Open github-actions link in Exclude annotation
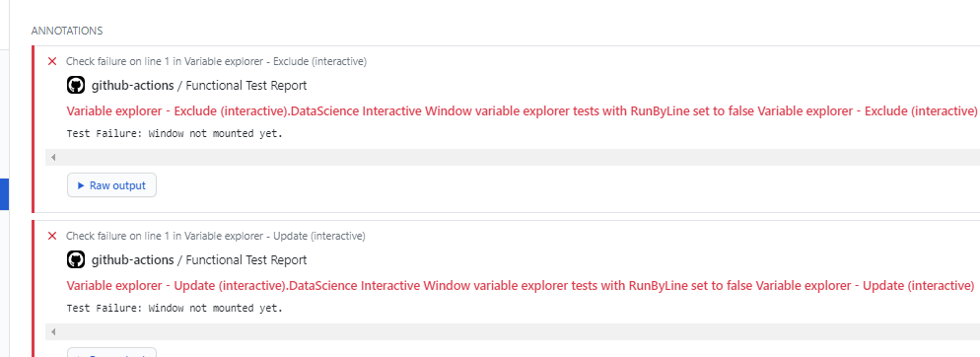The width and height of the screenshot is (980, 357). pyautogui.click(x=132, y=85)
